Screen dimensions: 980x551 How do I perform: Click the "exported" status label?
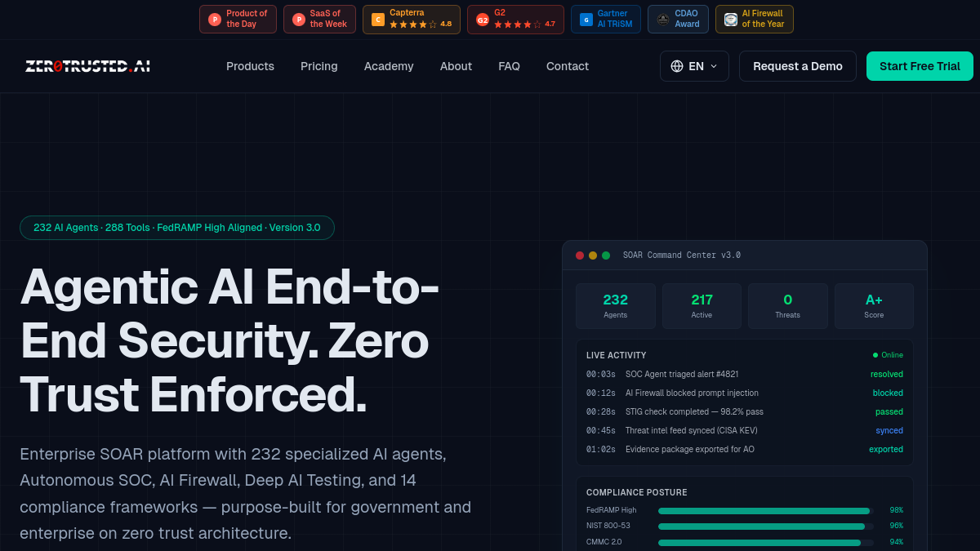pyautogui.click(x=886, y=449)
